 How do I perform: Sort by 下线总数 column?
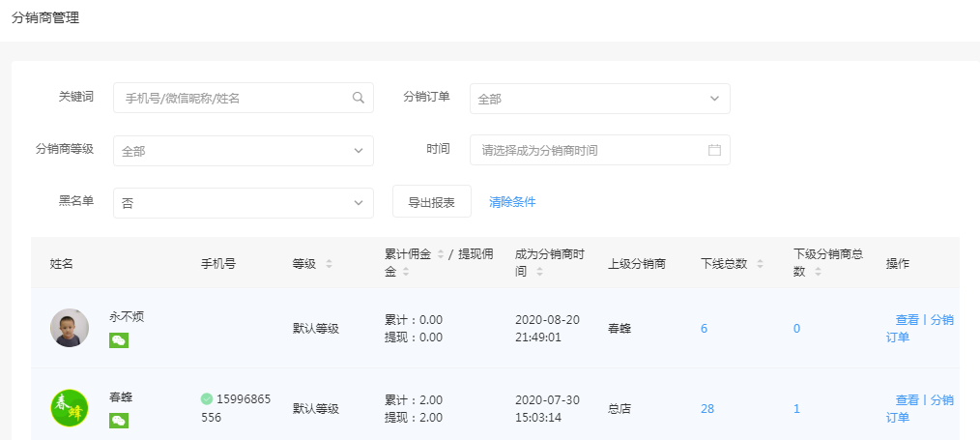coord(760,264)
